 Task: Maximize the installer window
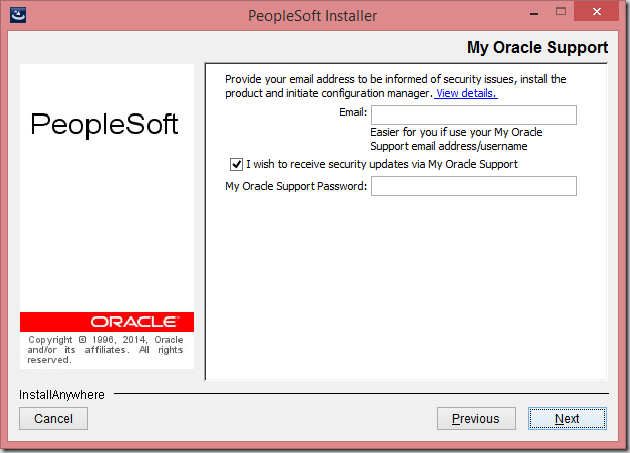point(561,12)
